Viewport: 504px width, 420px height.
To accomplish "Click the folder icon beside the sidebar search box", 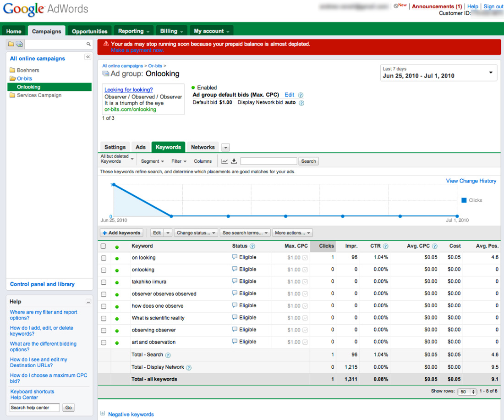I will tap(11, 44).
